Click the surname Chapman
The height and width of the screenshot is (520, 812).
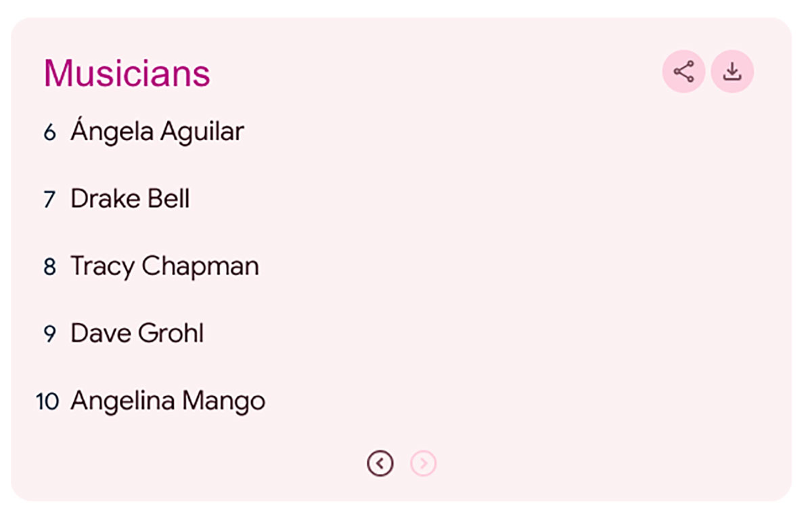(200, 266)
